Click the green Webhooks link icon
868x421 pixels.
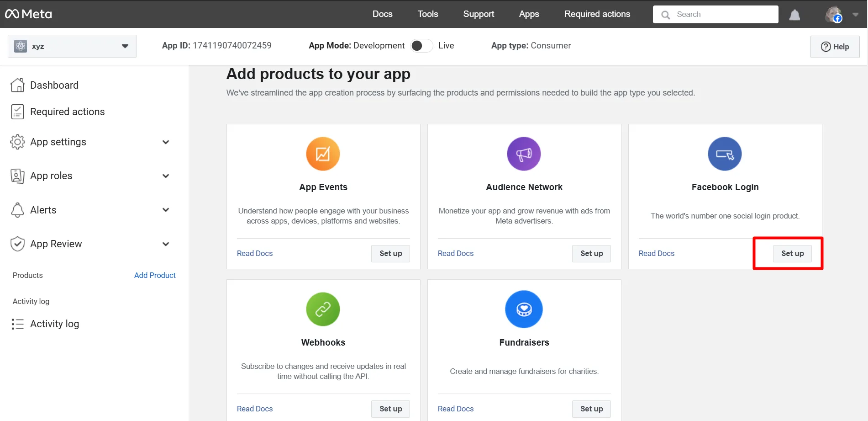click(x=323, y=309)
